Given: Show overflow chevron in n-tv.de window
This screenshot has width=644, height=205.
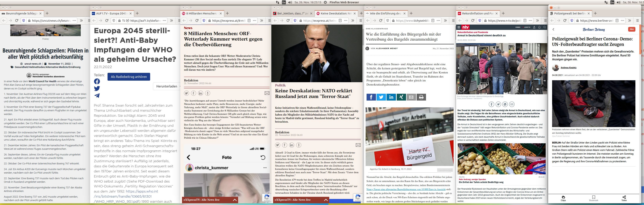Looking at the screenshot, I should tap(537, 20).
